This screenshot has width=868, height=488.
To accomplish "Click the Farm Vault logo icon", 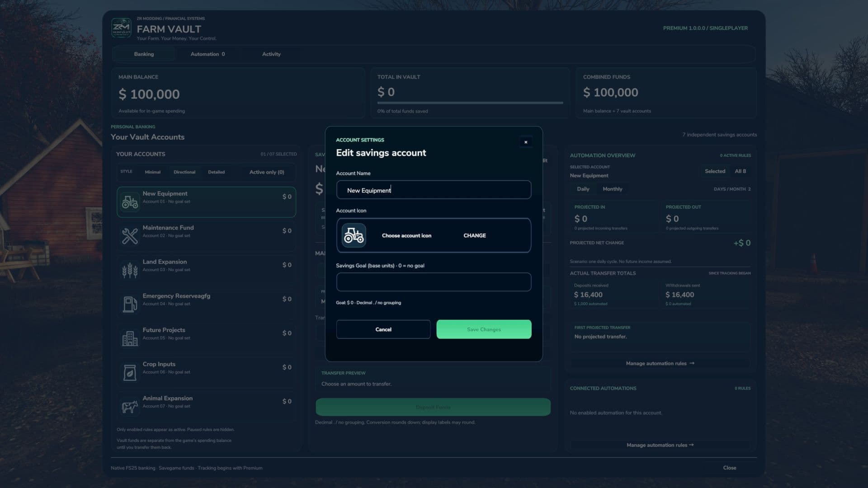I will pos(121,28).
